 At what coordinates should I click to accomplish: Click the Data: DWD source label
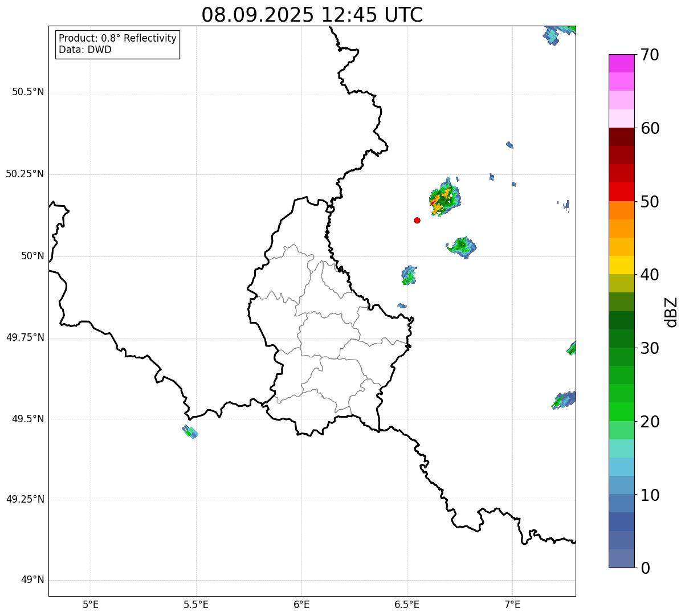tap(85, 50)
